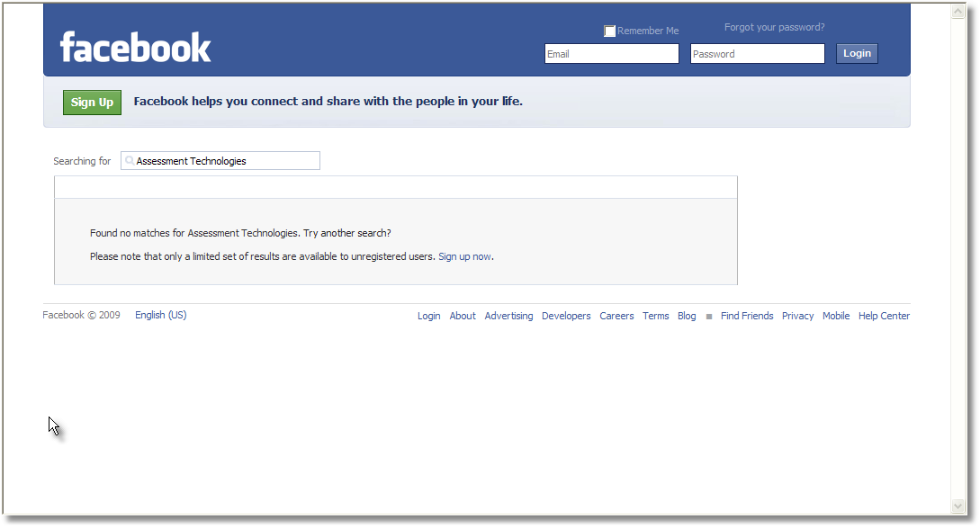Screen dimensions: 980x528
Task: Click the footer Login link
Action: point(428,317)
